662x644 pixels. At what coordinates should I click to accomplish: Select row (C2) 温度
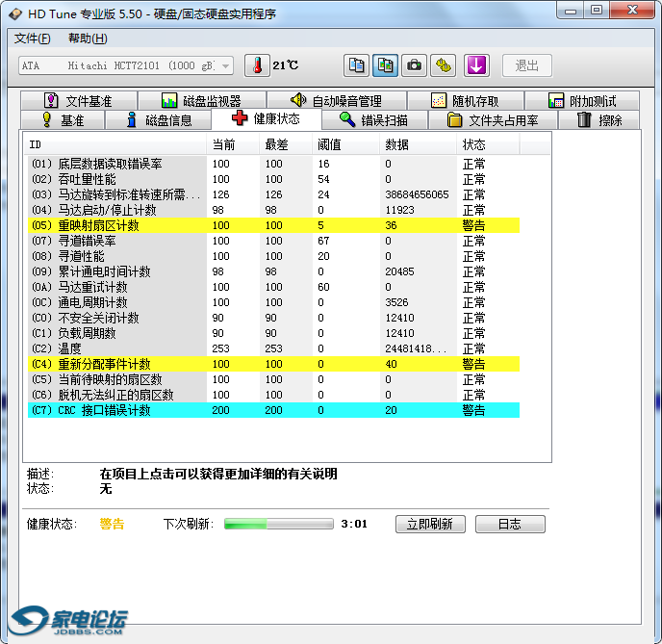pyautogui.click(x=273, y=348)
